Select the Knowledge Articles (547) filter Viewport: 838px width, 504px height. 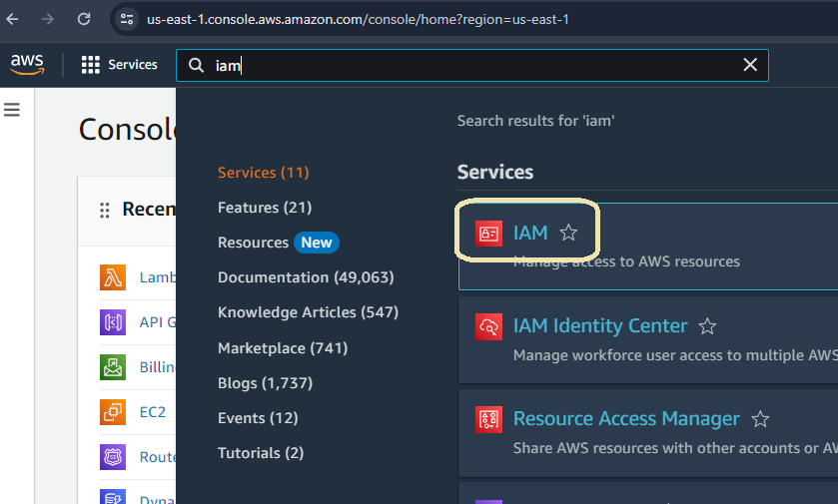(308, 312)
